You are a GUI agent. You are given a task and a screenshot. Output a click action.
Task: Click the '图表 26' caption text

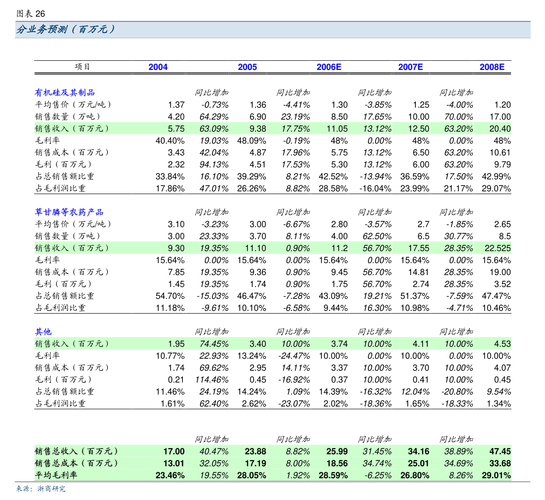[31, 14]
